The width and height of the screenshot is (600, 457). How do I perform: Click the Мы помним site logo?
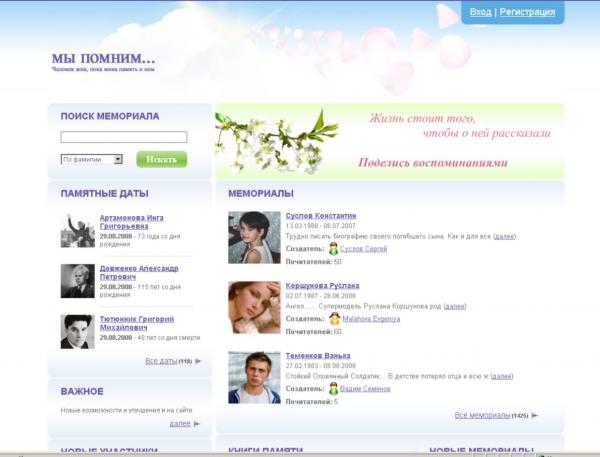point(103,60)
